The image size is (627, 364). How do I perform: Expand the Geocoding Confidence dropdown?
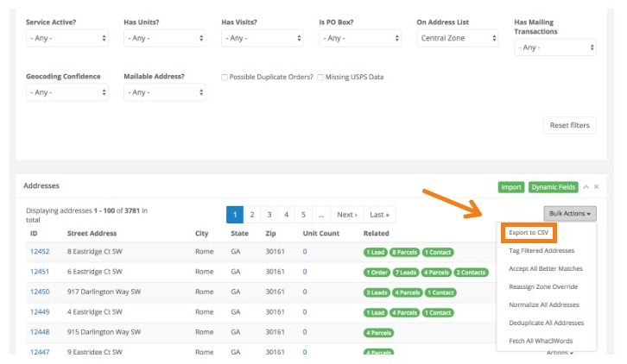pos(67,92)
